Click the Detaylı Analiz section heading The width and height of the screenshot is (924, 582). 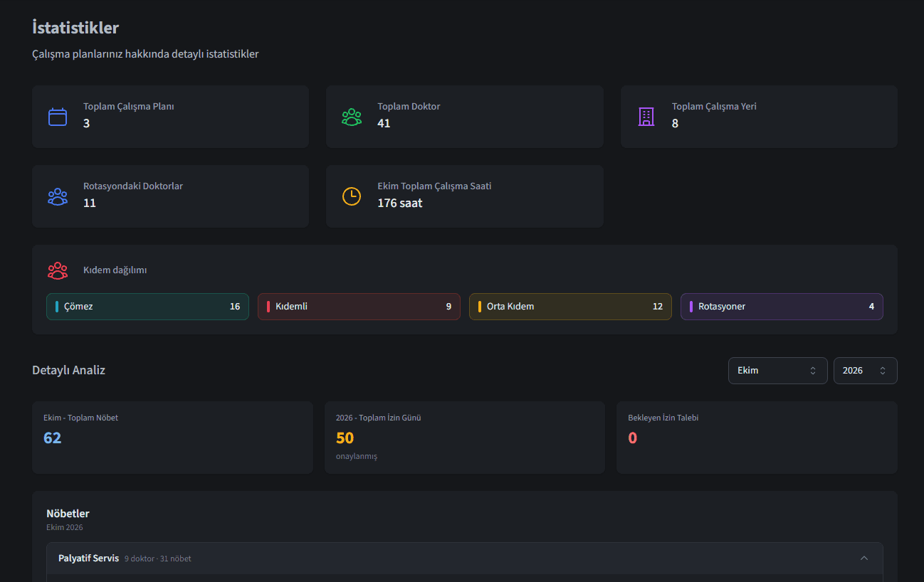[69, 370]
